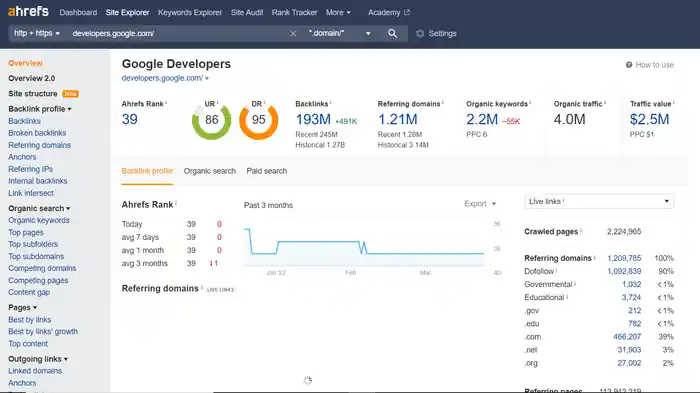This screenshot has height=393, width=700.
Task: Click the Ahrefs logo
Action: click(x=28, y=12)
